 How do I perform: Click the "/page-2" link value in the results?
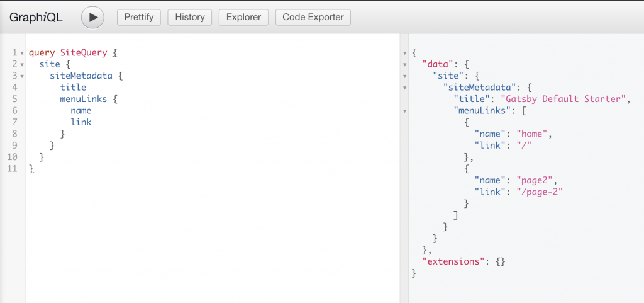538,192
